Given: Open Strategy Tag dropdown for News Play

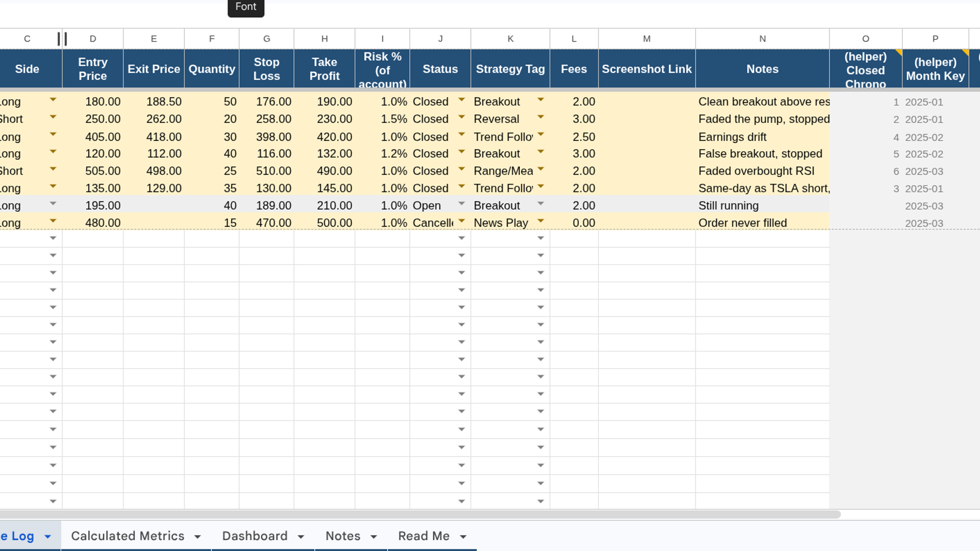Looking at the screenshot, I should 540,221.
